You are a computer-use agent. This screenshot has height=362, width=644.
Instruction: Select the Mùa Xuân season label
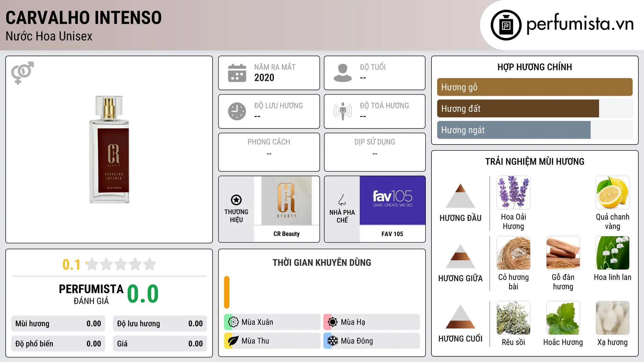[257, 322]
